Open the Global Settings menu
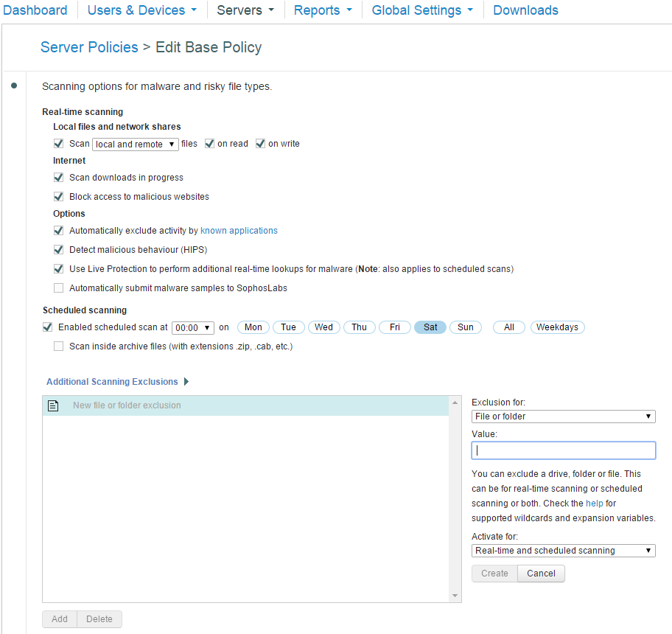This screenshot has width=672, height=634. [422, 10]
